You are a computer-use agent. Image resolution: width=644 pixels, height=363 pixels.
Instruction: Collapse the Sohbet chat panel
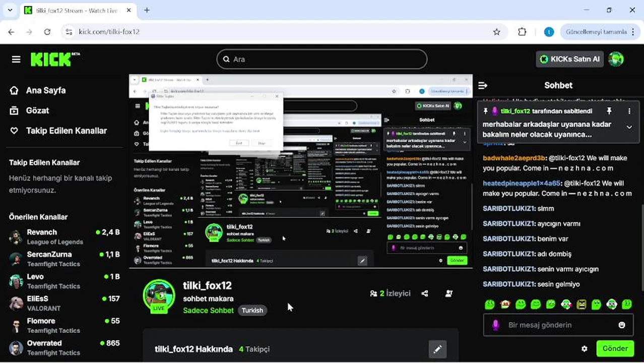[x=482, y=85]
